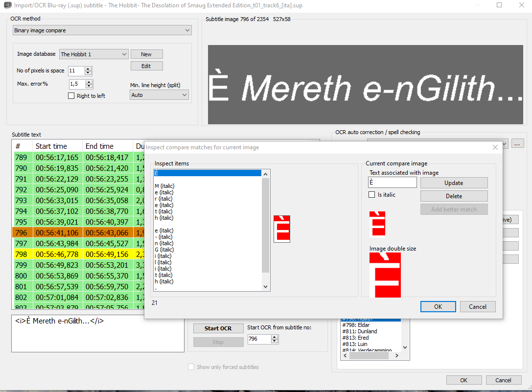Click New to create an image database
The width and height of the screenshot is (532, 392).
[146, 54]
